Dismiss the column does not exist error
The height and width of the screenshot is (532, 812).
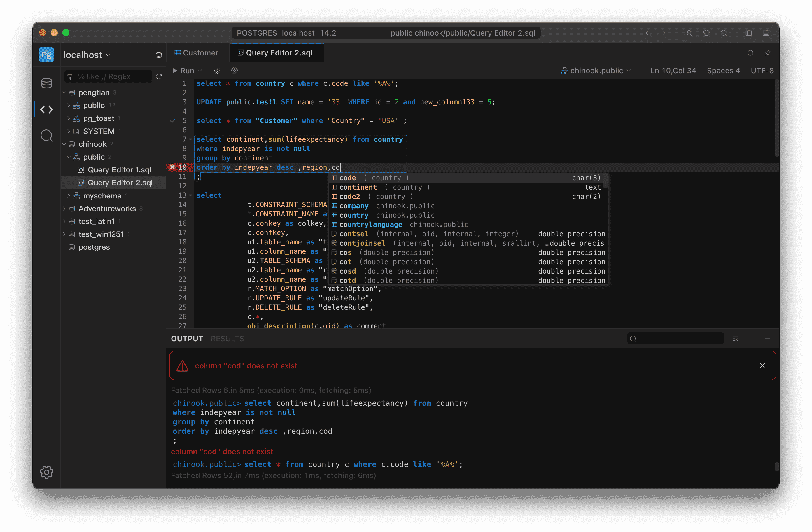[x=762, y=365]
